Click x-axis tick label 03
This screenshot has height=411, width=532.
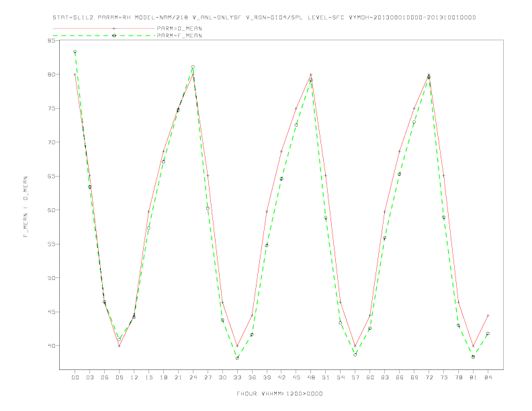coord(89,377)
